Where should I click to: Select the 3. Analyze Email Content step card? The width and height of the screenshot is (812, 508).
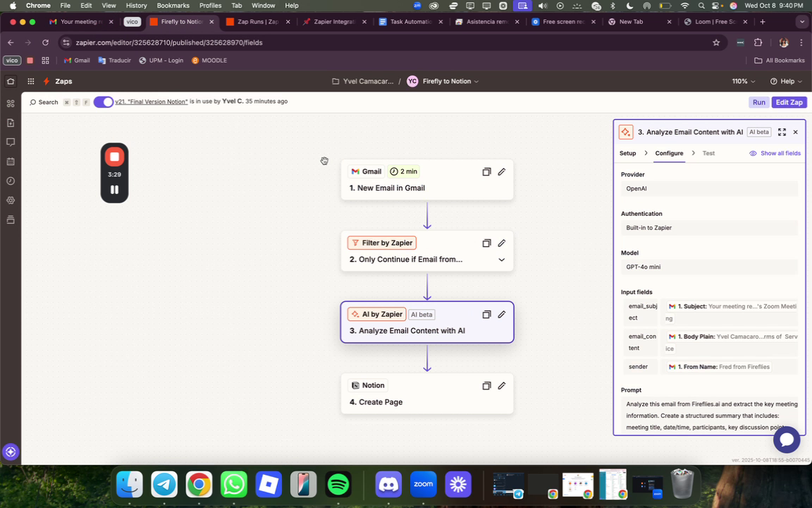(x=427, y=322)
